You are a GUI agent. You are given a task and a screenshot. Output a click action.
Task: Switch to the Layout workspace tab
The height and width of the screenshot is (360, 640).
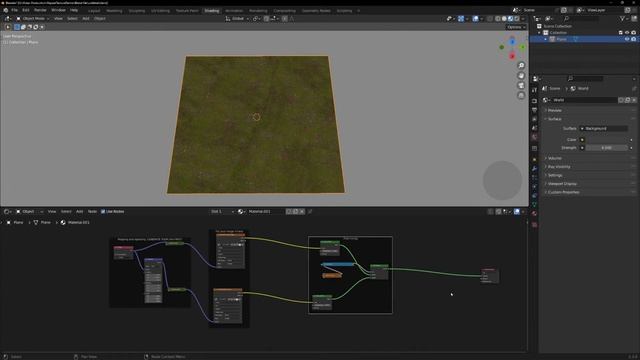click(94, 11)
